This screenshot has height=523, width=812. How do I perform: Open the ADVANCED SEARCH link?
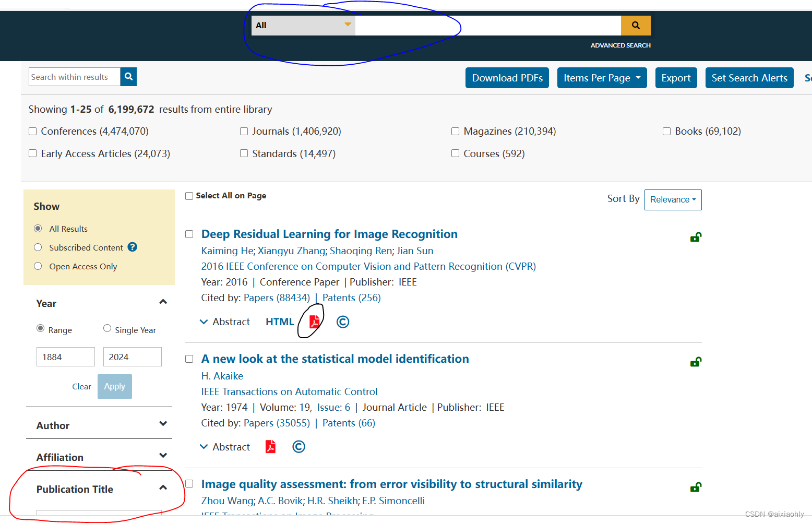[620, 45]
